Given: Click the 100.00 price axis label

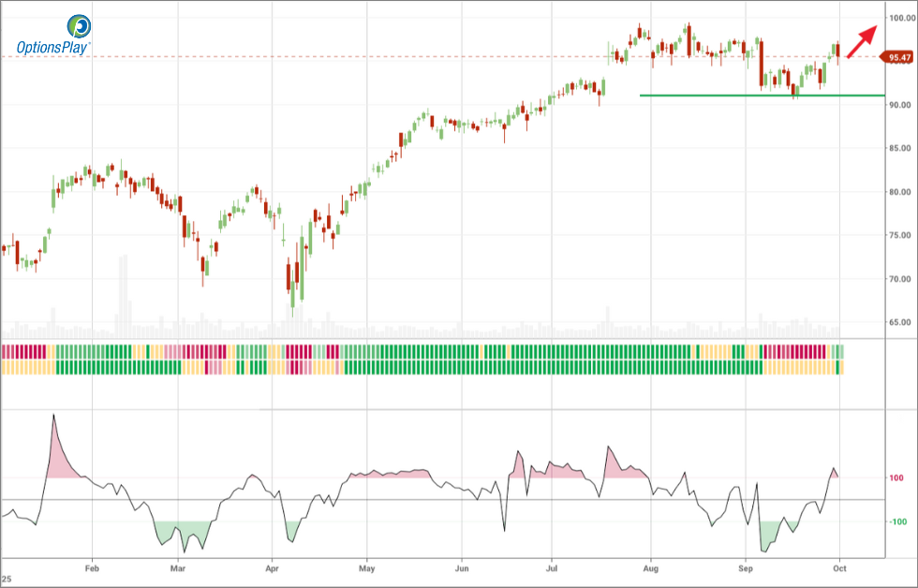Looking at the screenshot, I should (x=900, y=18).
